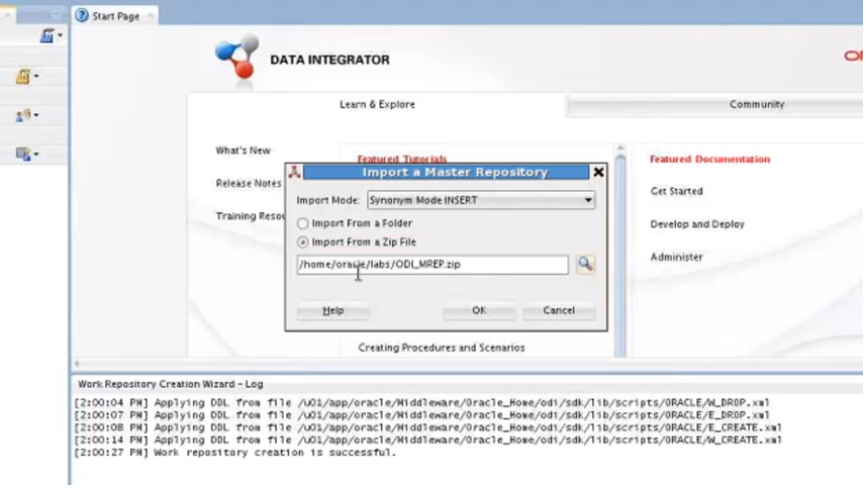Image resolution: width=866 pixels, height=496 pixels.
Task: Click the Help button in the import dialog
Action: click(x=333, y=311)
